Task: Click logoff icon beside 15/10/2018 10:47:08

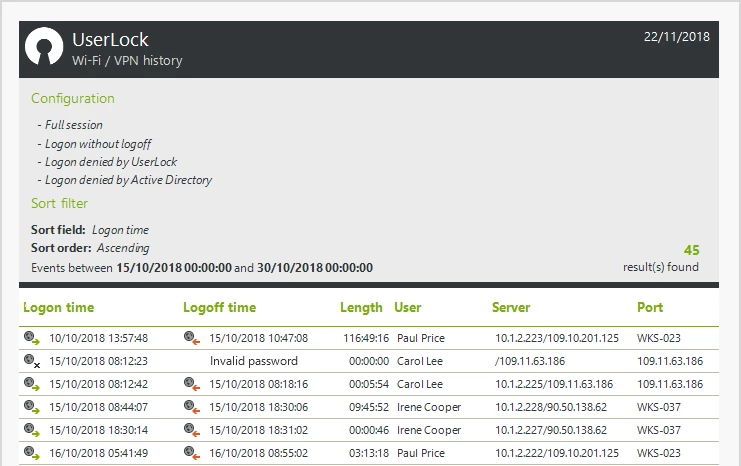Action: coord(191,339)
